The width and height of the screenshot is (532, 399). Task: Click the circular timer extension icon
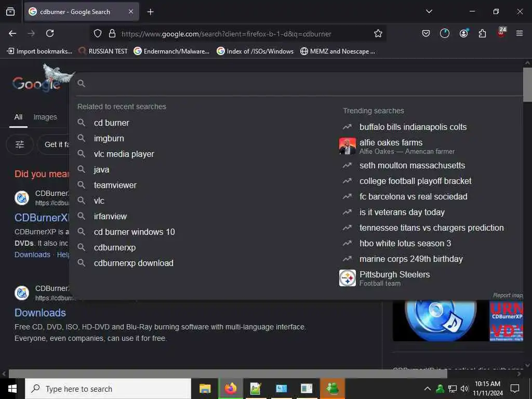click(445, 33)
